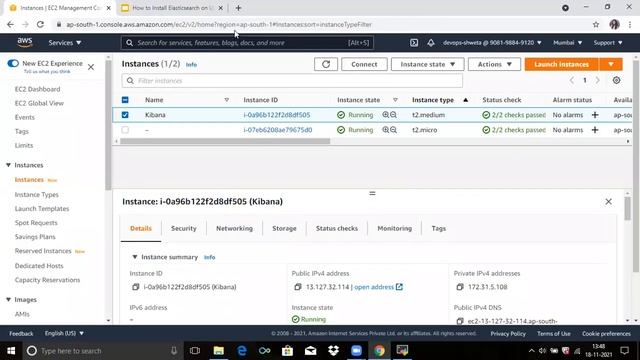This screenshot has height=360, width=640.
Task: Open the account menu devops-shweta
Action: coord(492,42)
